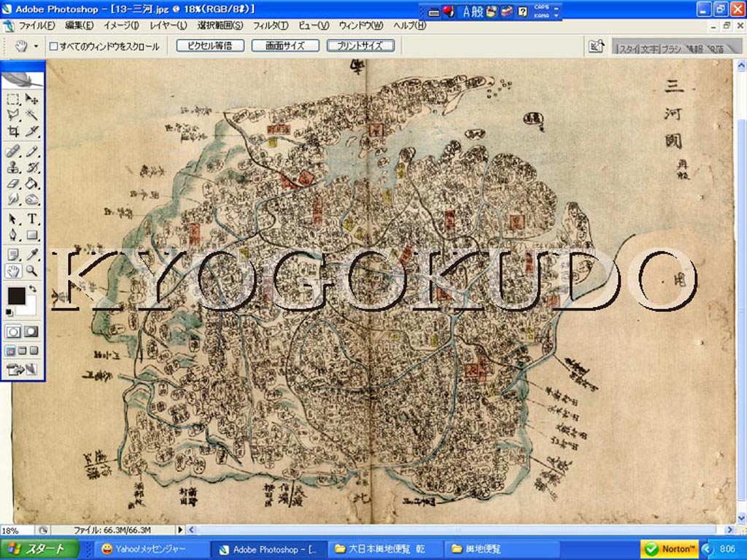Viewport: 747px width, 560px height.
Task: Switch to Quick Mask mode
Action: (x=31, y=331)
